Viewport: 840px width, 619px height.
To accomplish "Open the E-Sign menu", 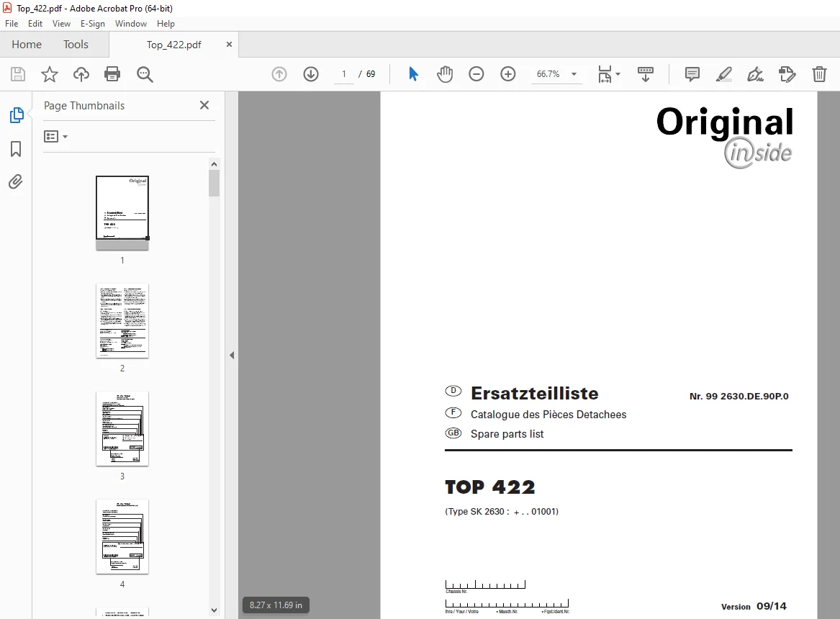I will click(x=93, y=24).
